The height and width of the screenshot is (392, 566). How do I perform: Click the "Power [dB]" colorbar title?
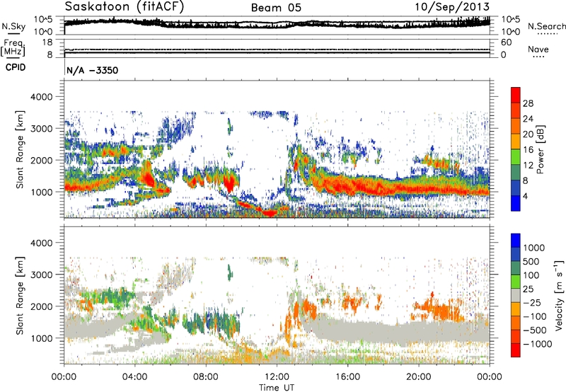tap(541, 149)
